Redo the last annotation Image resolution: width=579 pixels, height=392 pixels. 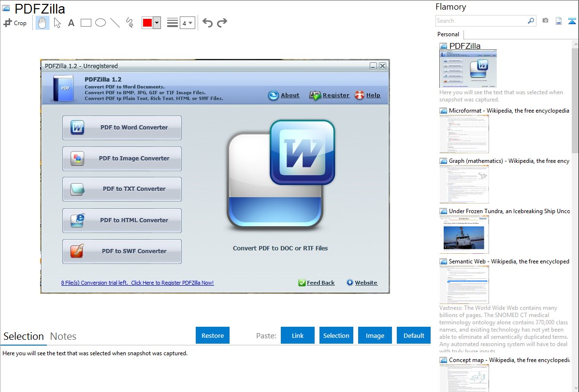[222, 23]
